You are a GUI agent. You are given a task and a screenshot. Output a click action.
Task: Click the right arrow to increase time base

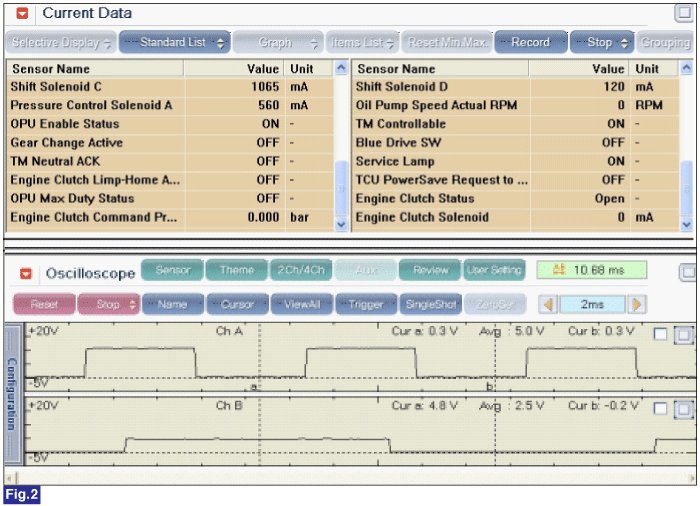tap(637, 304)
